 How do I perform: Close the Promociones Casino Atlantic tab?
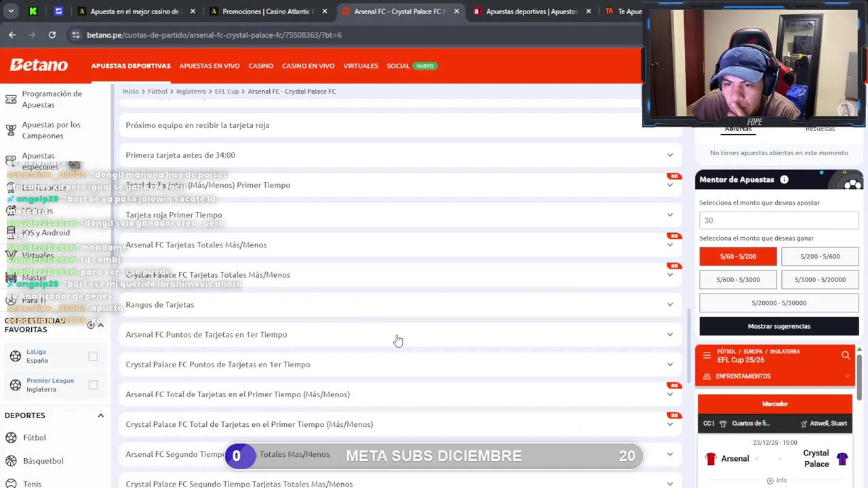click(x=324, y=12)
